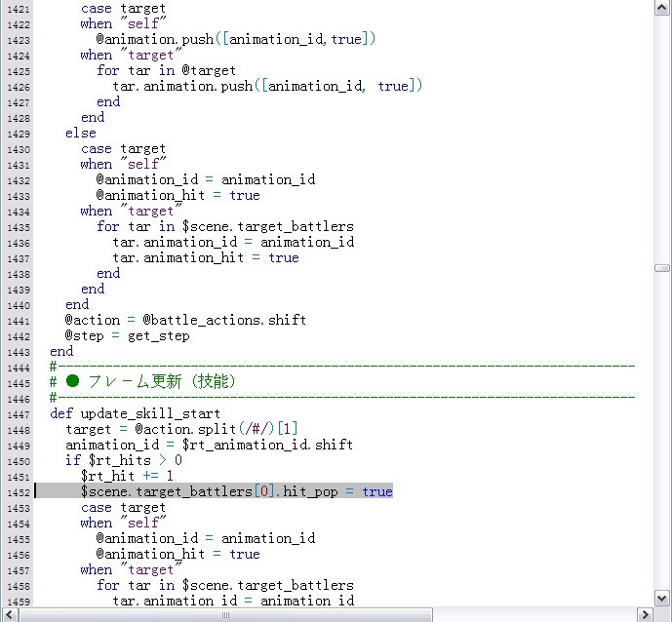672x622 pixels.
Task: Click 'for tar in $scene.target_battlers' on line 1435
Action: [225, 226]
